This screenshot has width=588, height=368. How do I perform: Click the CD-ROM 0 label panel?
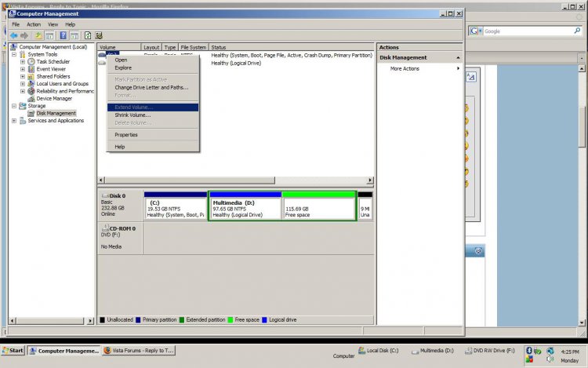point(120,238)
